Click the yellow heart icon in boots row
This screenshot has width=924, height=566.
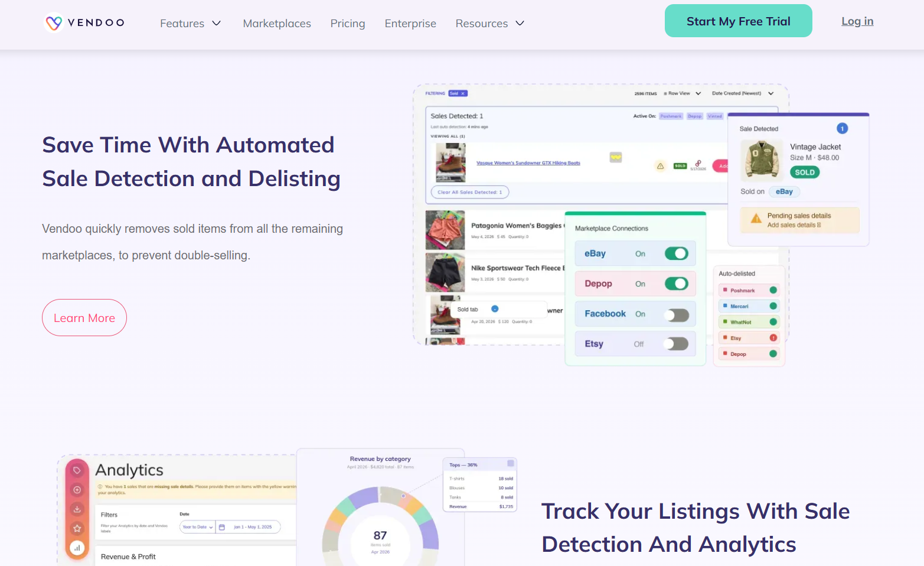tap(616, 157)
